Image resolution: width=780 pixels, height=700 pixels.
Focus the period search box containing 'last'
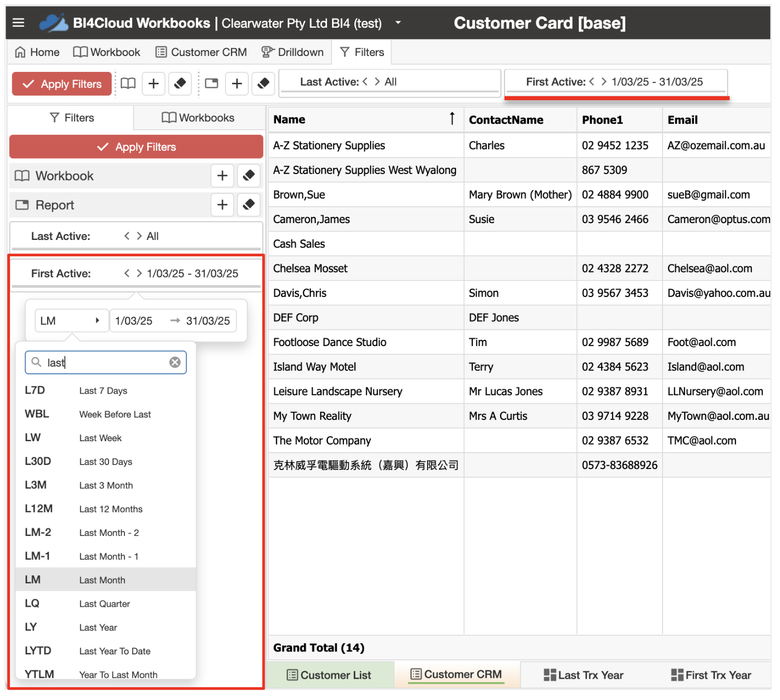[106, 362]
